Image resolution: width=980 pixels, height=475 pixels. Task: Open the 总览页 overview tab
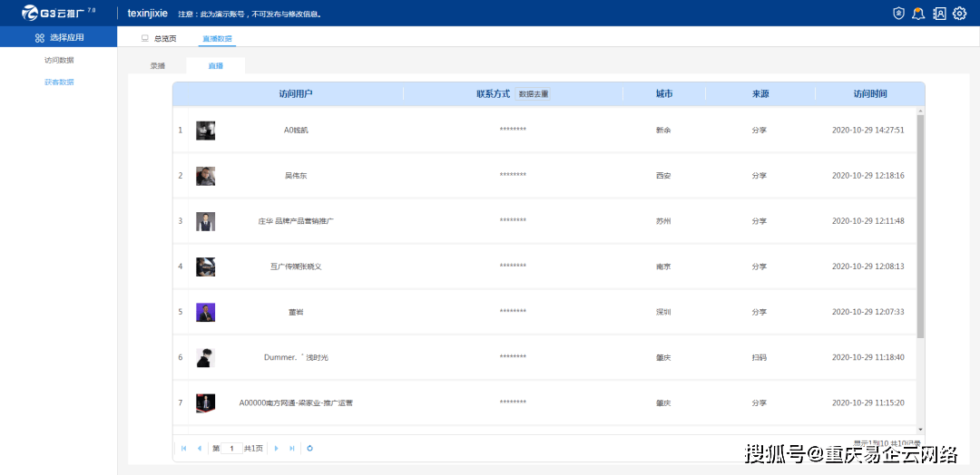pyautogui.click(x=159, y=39)
